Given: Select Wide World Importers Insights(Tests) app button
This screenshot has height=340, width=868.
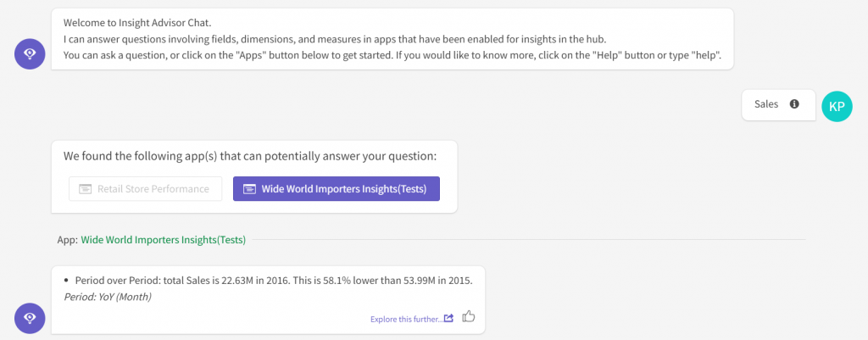Looking at the screenshot, I should click(336, 189).
